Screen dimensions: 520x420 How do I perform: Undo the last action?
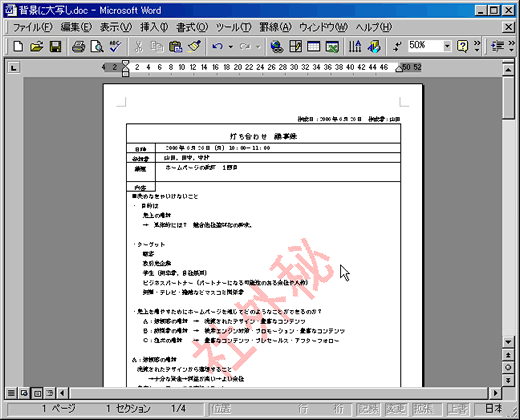click(x=217, y=46)
